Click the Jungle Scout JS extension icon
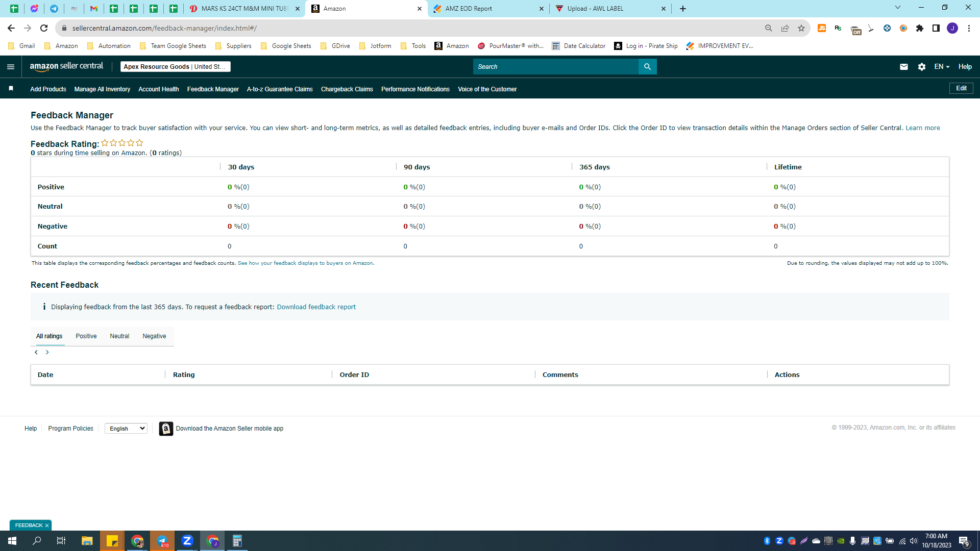 click(822, 29)
